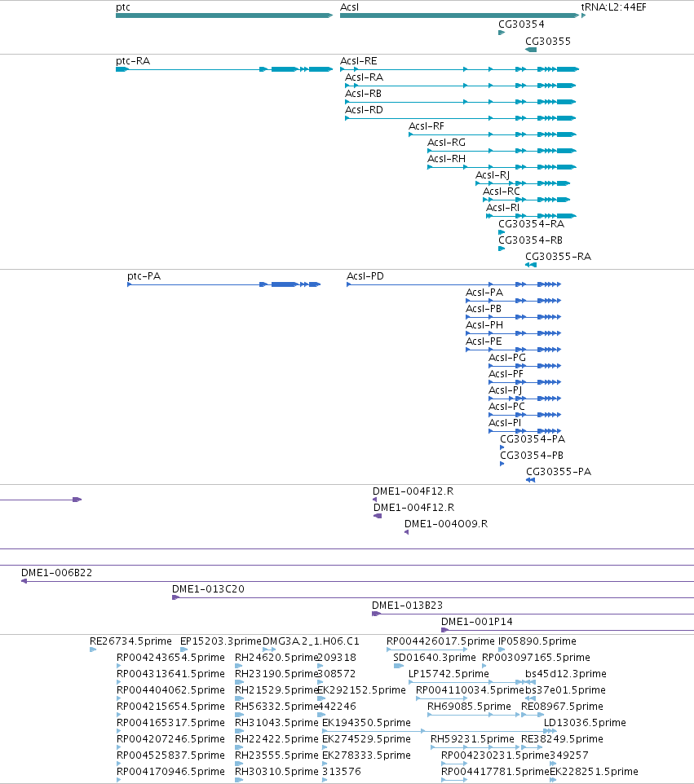Open the DME1-013C20 BAC clone

click(x=433, y=597)
